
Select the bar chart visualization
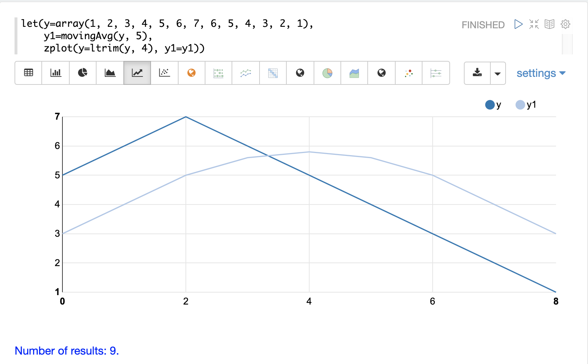[56, 73]
